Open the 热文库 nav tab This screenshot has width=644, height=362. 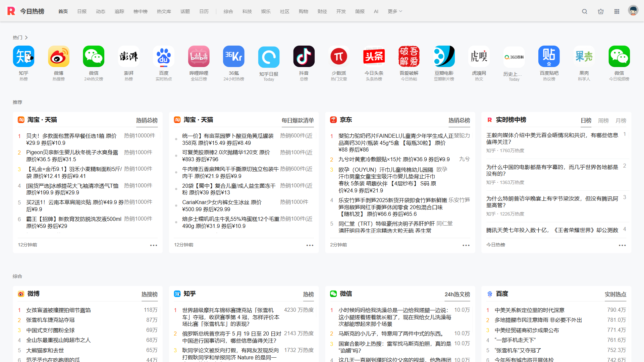point(164,11)
